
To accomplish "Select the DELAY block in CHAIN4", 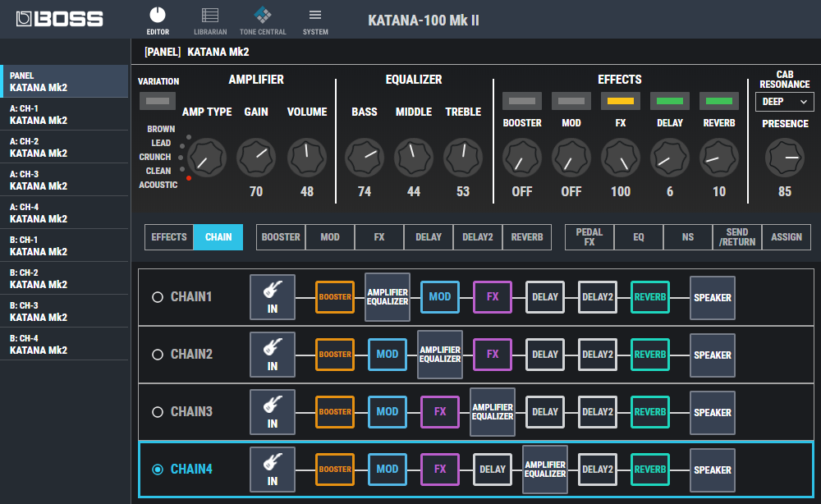I will (492, 470).
